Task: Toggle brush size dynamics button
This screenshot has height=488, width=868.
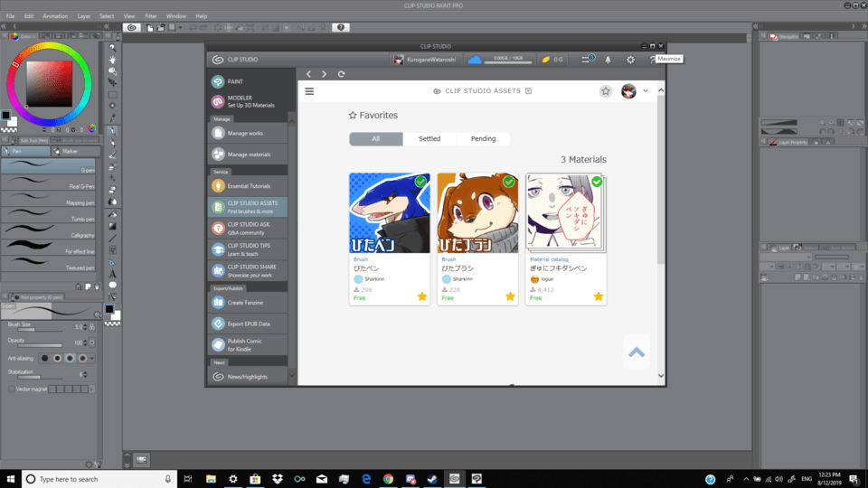Action: 92,327
